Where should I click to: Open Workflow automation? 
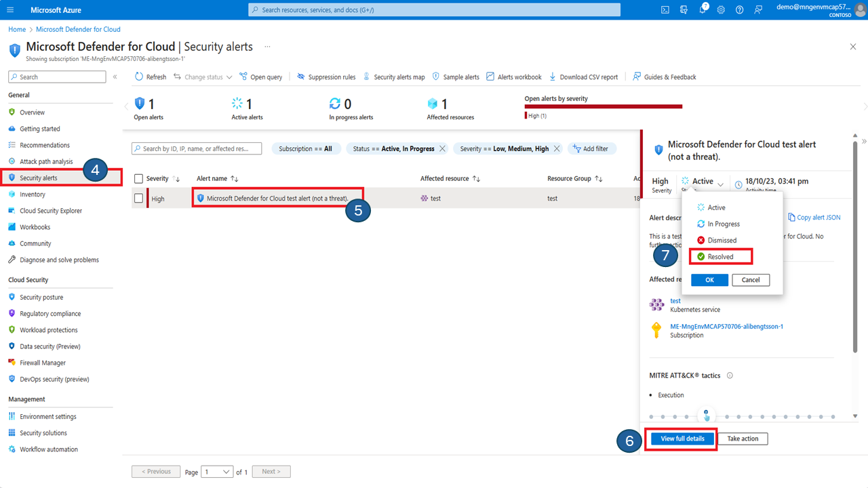(x=49, y=449)
